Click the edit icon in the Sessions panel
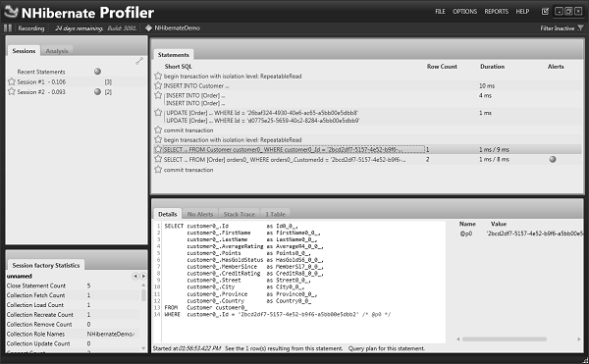 click(139, 61)
